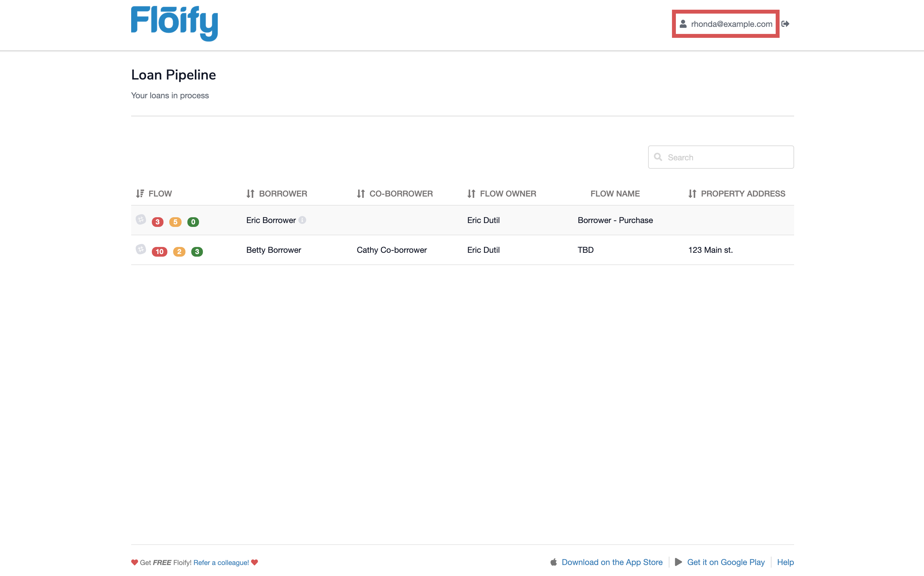This screenshot has height=576, width=924.
Task: Click info icon beside Eric Borrower
Action: (x=302, y=220)
